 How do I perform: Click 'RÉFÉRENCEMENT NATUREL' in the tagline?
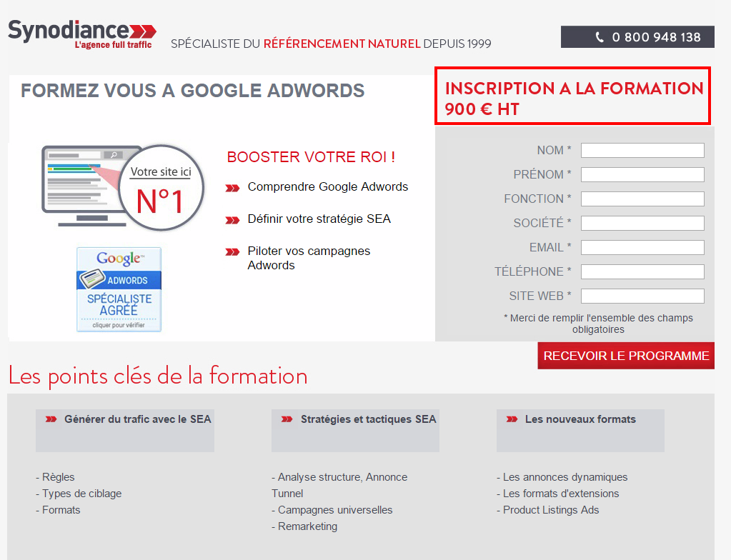tap(342, 44)
